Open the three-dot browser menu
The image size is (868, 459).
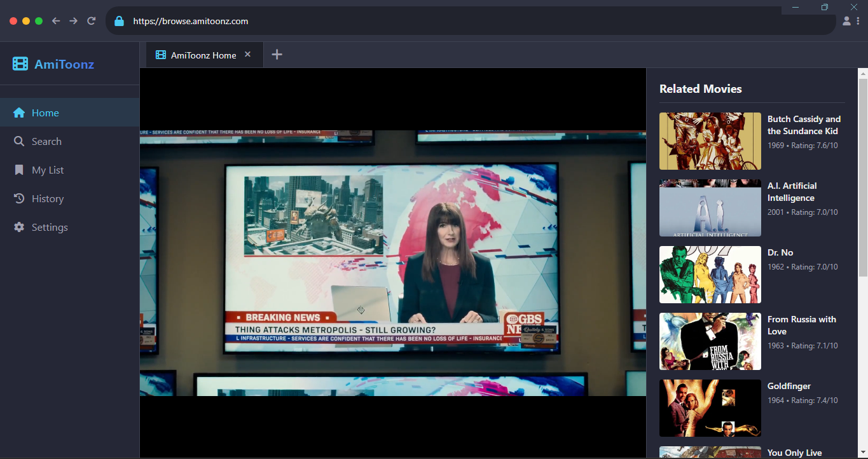(858, 21)
